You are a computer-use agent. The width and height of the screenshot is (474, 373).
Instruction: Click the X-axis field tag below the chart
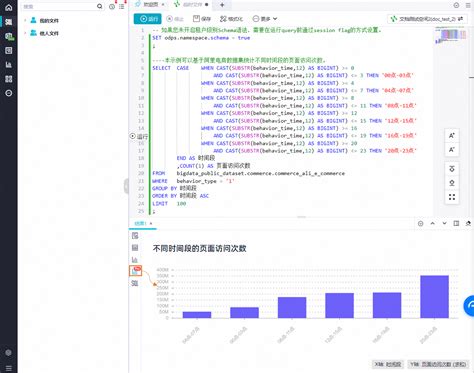pos(388,364)
